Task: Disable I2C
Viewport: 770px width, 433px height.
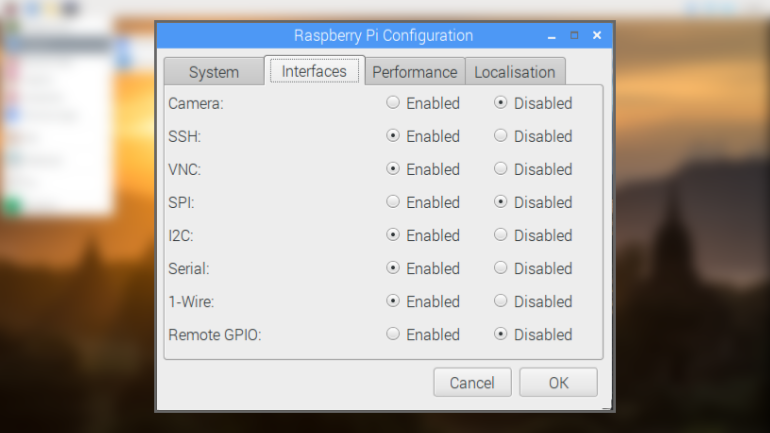Action: click(x=500, y=235)
